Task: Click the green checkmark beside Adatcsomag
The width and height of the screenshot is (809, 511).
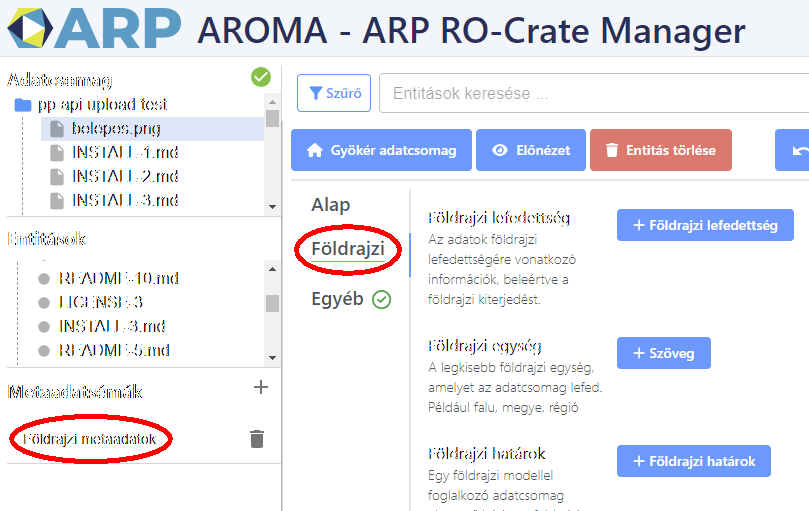Action: click(x=261, y=77)
